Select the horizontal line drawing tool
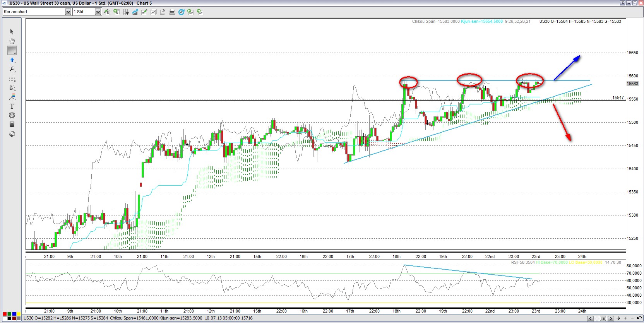 (12, 50)
